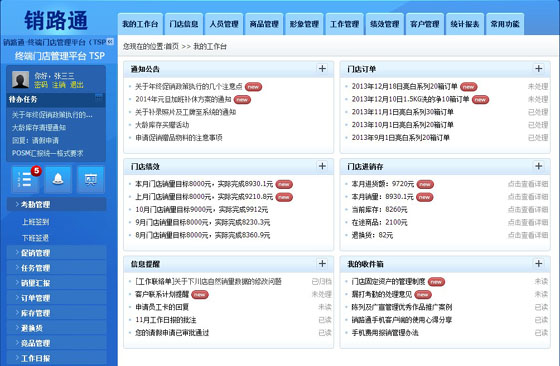This screenshot has height=366, width=560.
Task: Open reminder 客户联系计划提醒
Action: pos(162,294)
